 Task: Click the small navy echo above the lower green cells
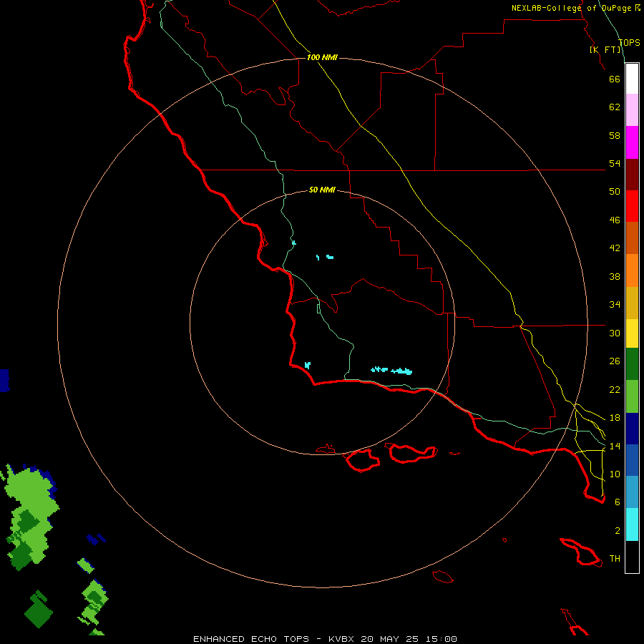(96, 539)
